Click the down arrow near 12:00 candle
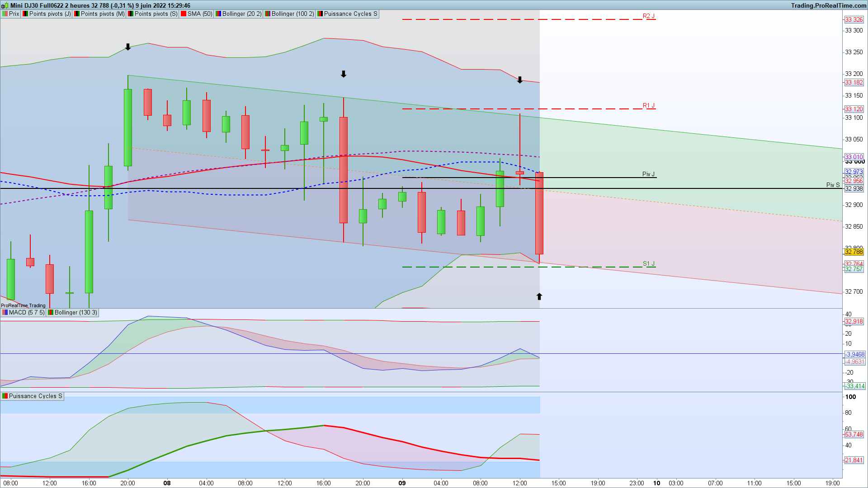868x488 pixels. point(520,80)
